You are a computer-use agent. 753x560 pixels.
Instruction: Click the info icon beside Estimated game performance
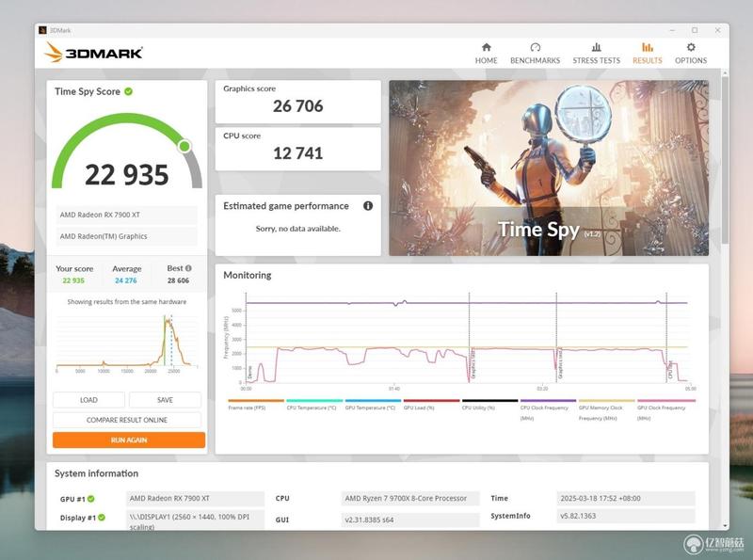(x=368, y=205)
